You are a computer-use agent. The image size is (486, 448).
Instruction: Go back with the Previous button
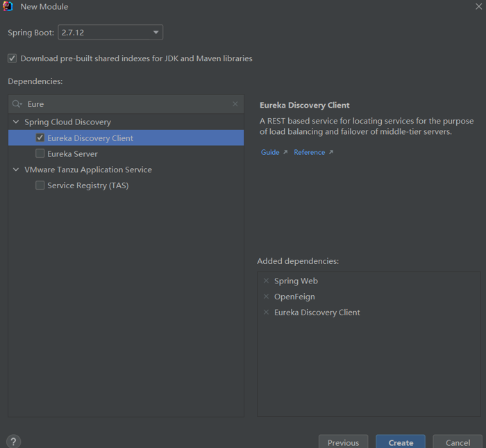tap(343, 442)
